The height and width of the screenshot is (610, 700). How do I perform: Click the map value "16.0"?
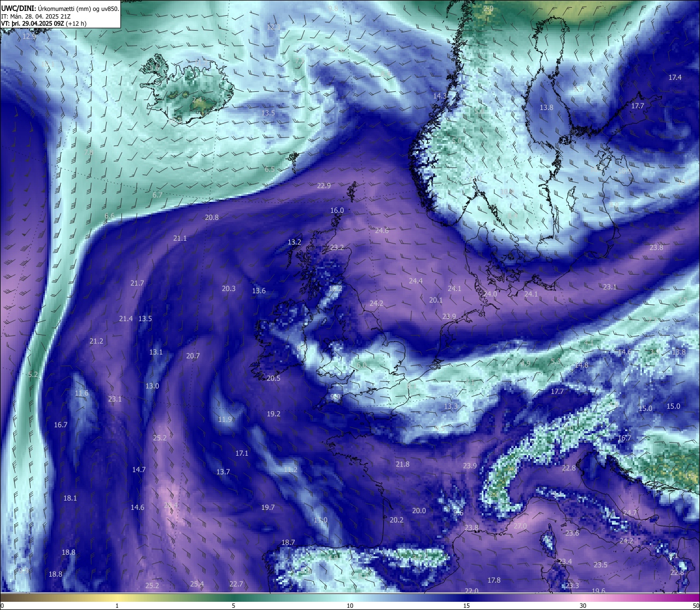[337, 211]
